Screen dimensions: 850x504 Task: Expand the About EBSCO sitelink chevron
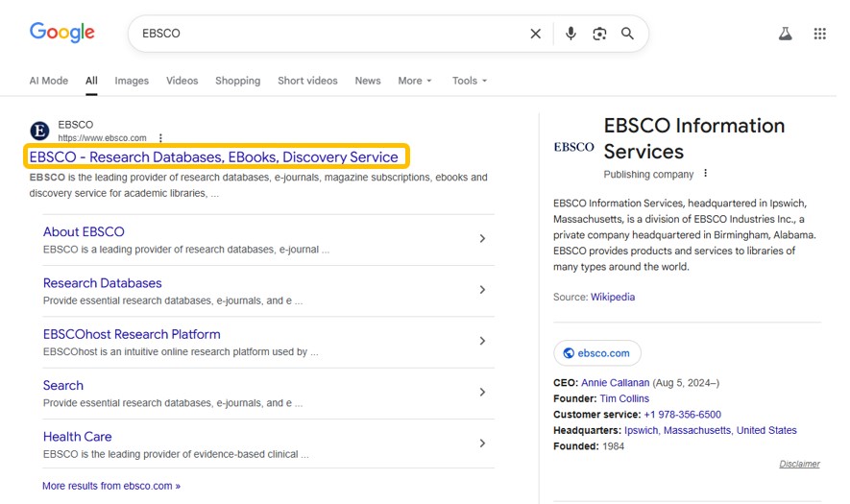point(482,238)
